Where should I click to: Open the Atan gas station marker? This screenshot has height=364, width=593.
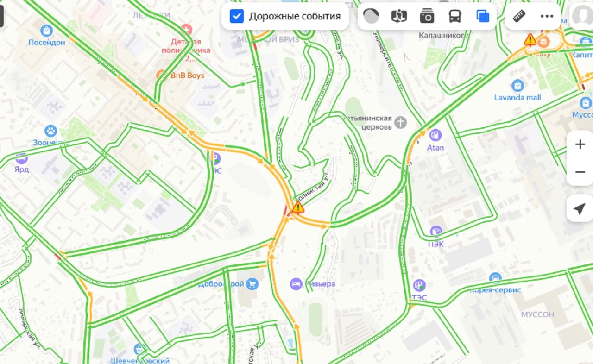click(x=435, y=135)
